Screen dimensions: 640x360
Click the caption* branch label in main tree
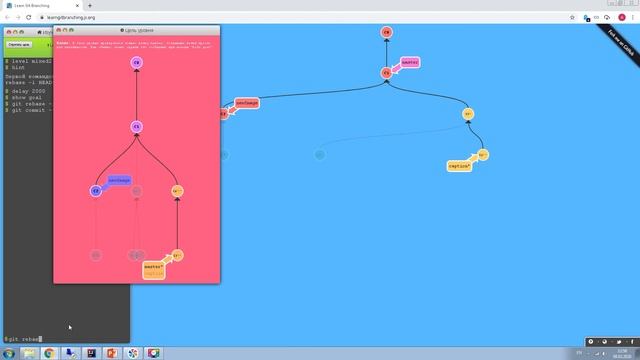click(459, 166)
